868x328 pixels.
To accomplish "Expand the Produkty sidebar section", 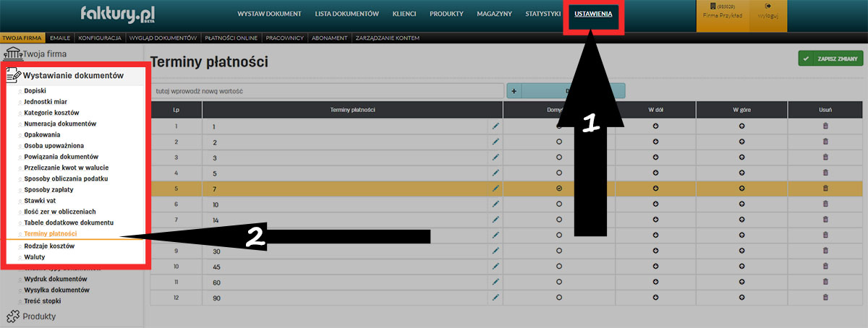I will [40, 316].
